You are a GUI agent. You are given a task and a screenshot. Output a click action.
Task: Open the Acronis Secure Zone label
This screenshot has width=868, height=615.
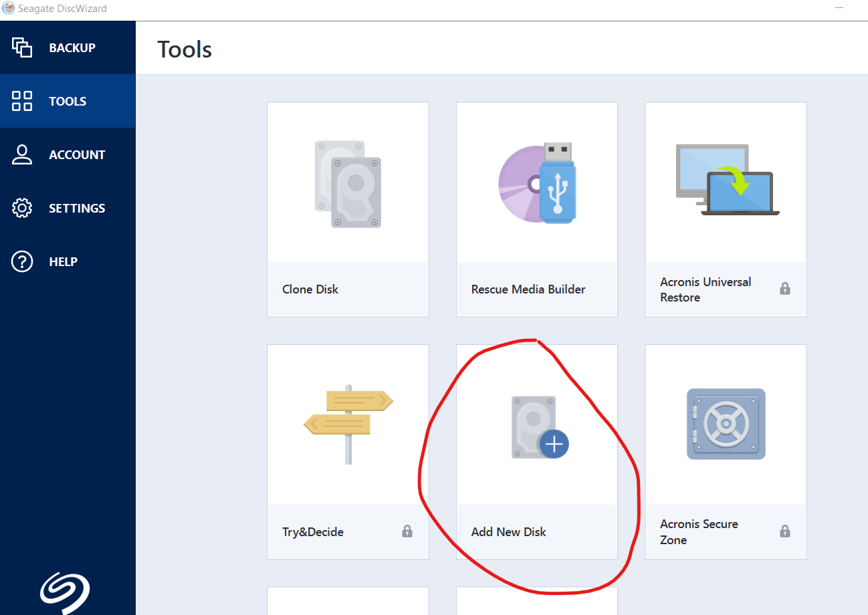pyautogui.click(x=699, y=532)
